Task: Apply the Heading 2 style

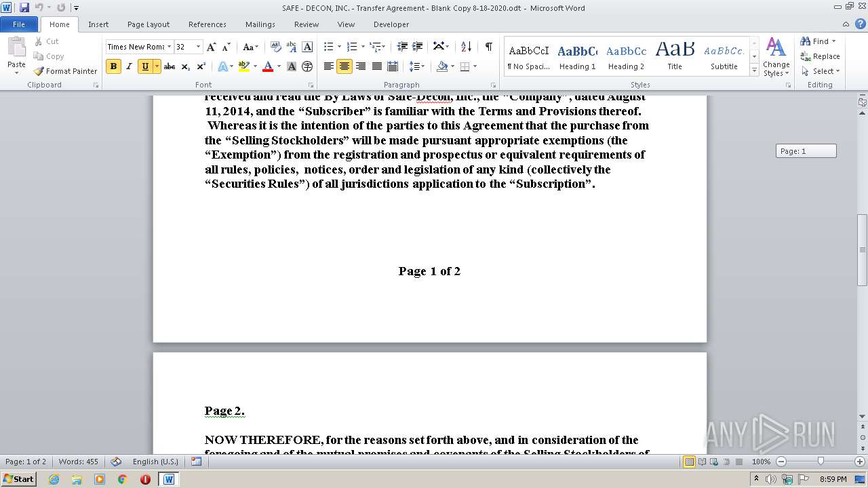Action: pos(626,57)
